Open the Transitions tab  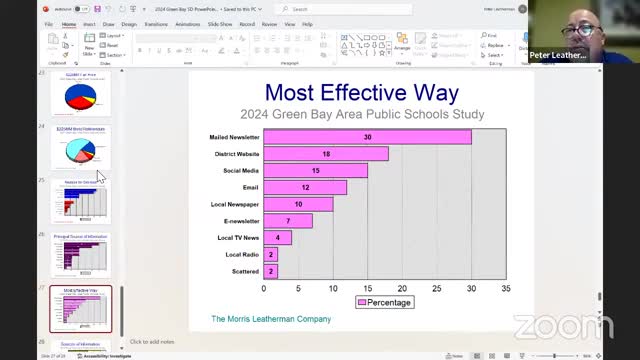[x=156, y=24]
